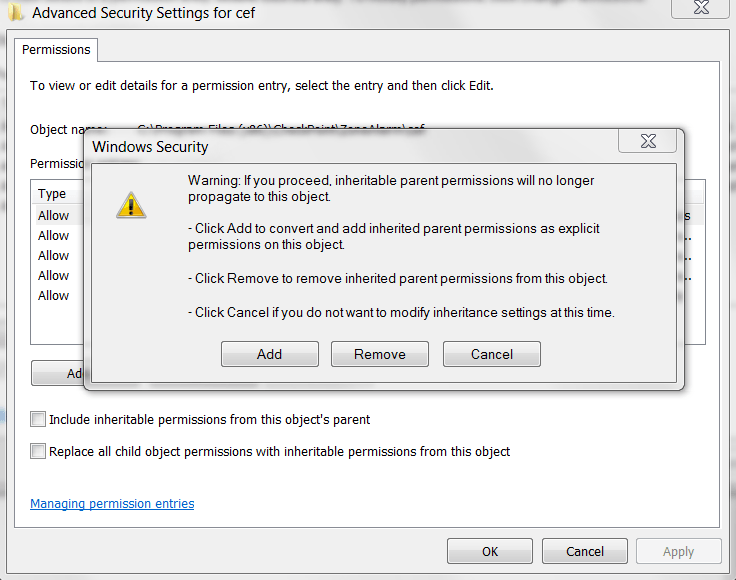Screen dimensions: 736x580
Task: Select the fourth Allow permission entry
Action: pos(54,275)
